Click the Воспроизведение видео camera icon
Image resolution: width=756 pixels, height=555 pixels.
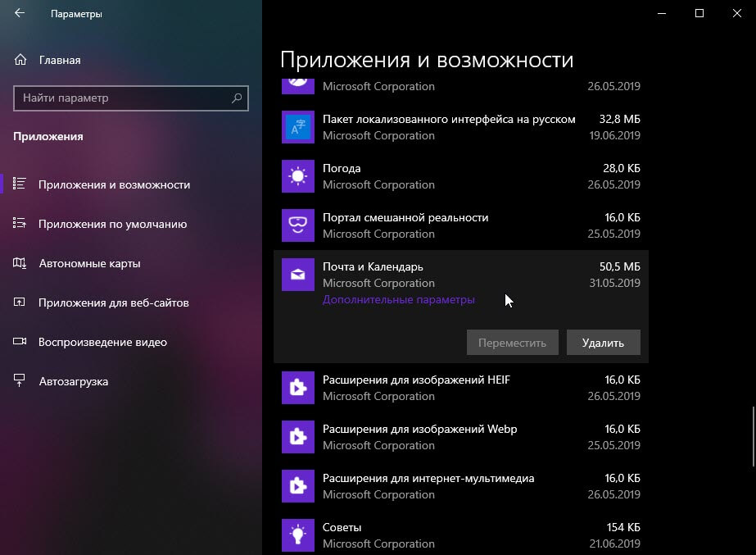pos(20,341)
